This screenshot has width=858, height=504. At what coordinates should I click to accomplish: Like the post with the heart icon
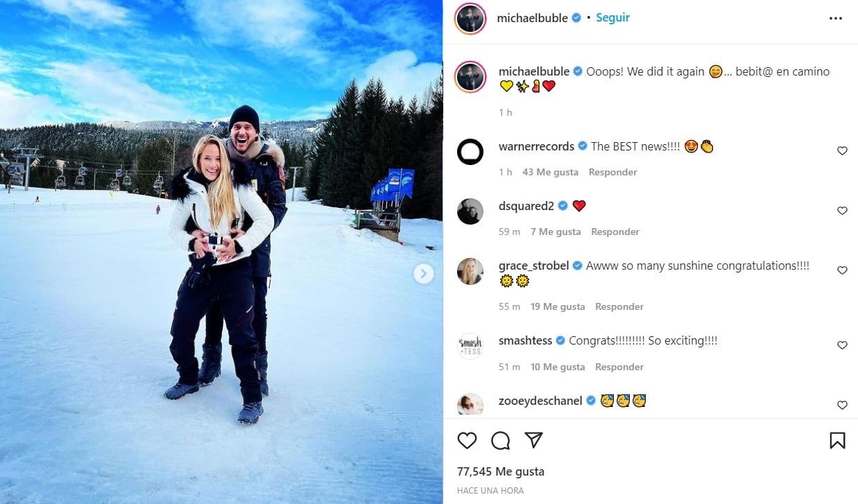click(467, 441)
